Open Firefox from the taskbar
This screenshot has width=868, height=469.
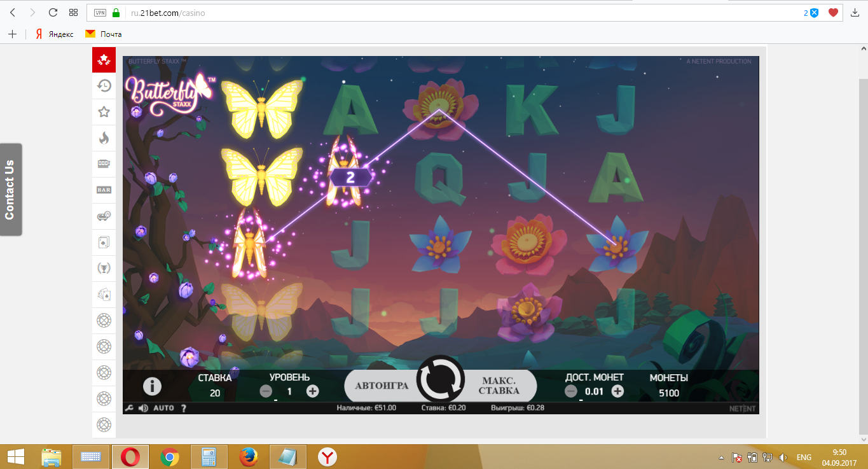[x=249, y=456]
